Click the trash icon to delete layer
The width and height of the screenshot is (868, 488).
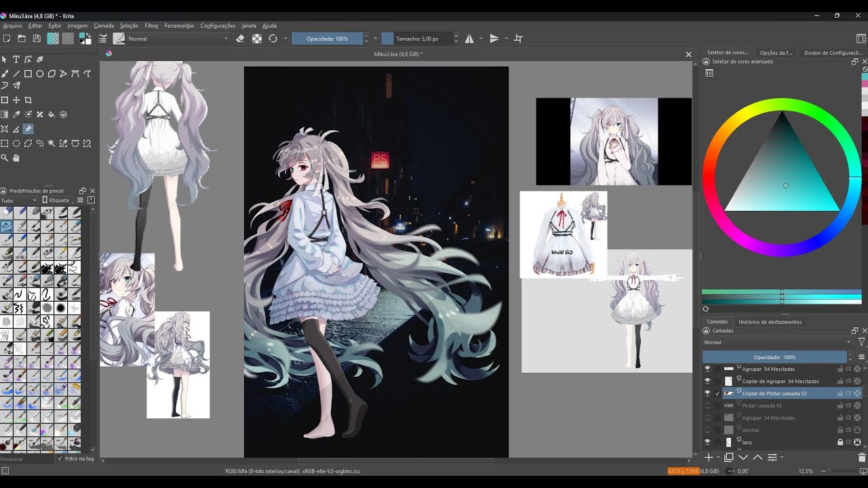point(862,457)
